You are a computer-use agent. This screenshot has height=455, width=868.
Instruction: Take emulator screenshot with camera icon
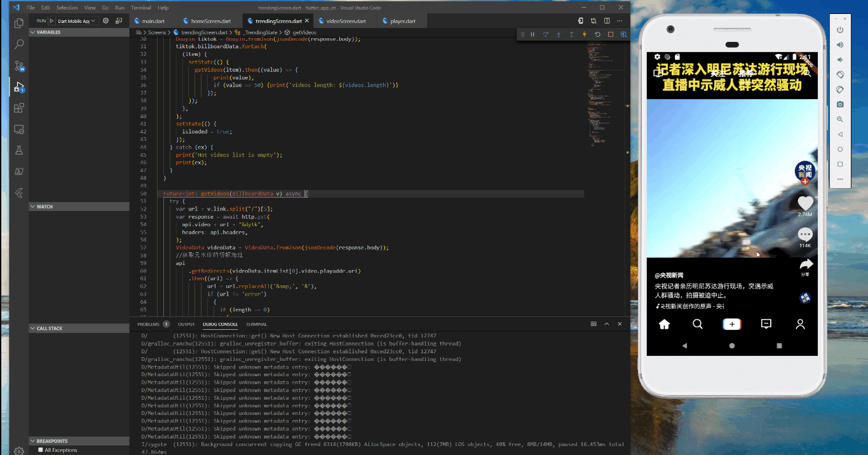(840, 104)
